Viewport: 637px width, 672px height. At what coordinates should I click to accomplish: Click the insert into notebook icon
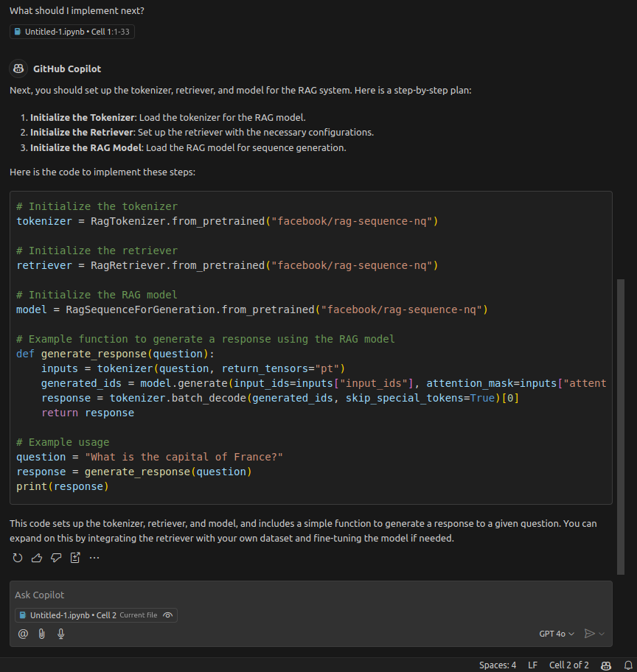pyautogui.click(x=75, y=558)
